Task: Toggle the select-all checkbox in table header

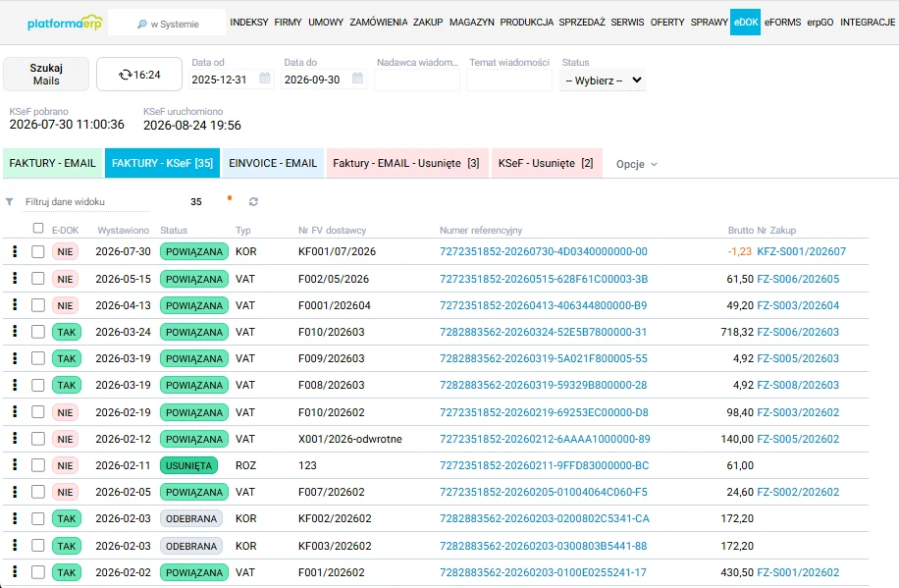Action: click(x=38, y=229)
